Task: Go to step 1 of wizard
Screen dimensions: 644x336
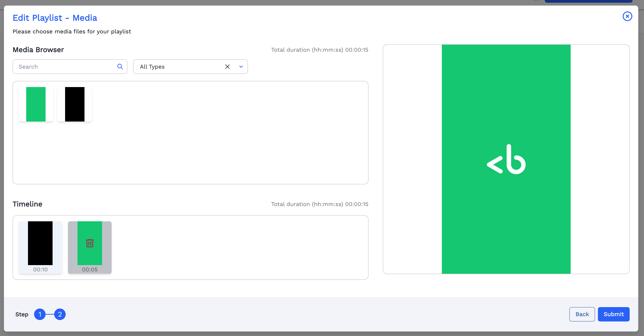Action: coord(40,314)
